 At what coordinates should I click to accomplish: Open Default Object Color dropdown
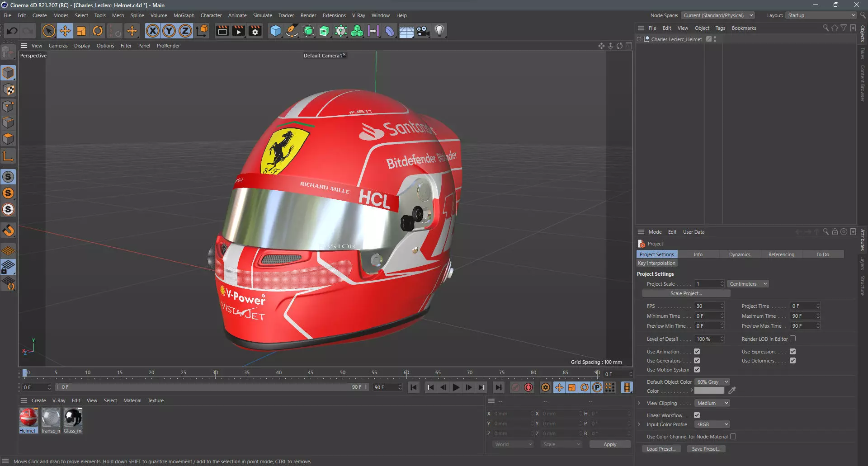712,382
